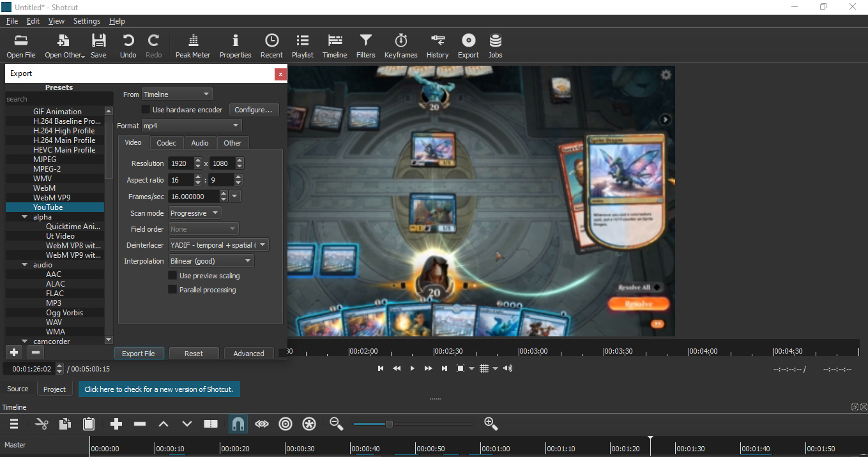Click the Reset button
The image size is (868, 457).
pos(194,354)
